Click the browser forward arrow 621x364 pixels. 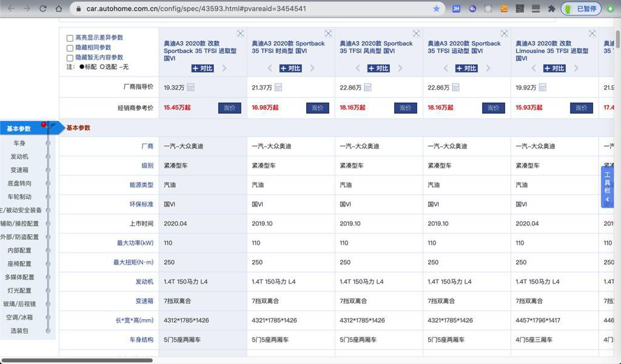click(27, 8)
